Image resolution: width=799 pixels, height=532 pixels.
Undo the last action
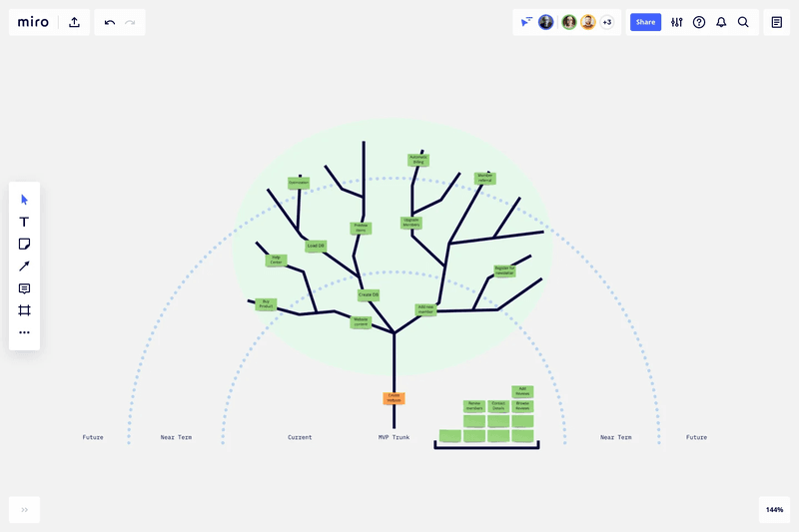click(x=110, y=22)
